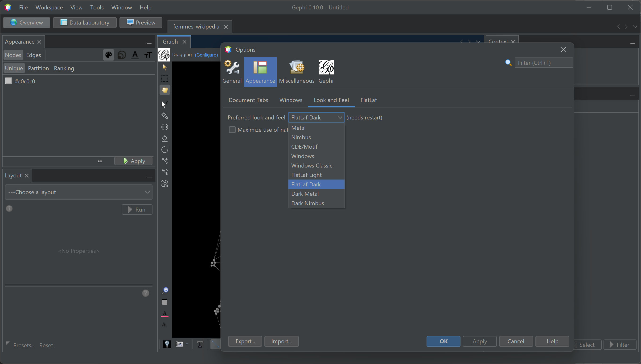Select the label color icon in Appearance
The width and height of the screenshot is (641, 364).
click(135, 55)
